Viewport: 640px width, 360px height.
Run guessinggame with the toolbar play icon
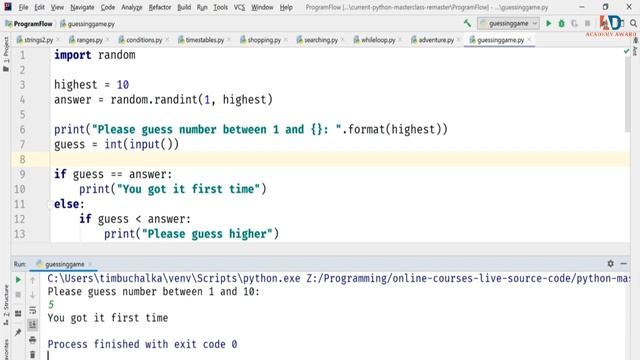click(x=549, y=24)
